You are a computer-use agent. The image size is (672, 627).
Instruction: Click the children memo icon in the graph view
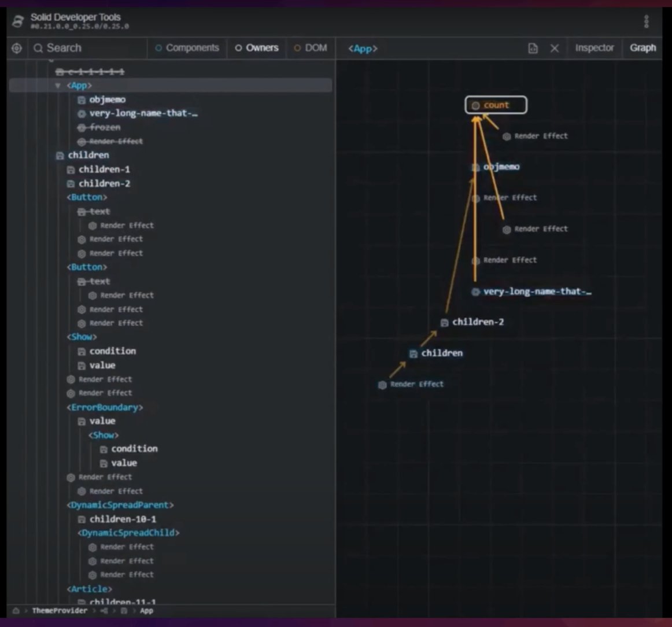[413, 353]
